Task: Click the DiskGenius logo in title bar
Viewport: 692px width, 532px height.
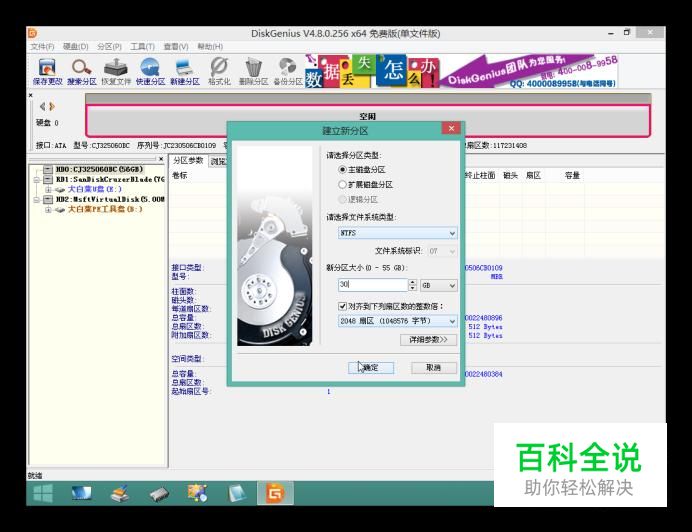Action: [33, 33]
